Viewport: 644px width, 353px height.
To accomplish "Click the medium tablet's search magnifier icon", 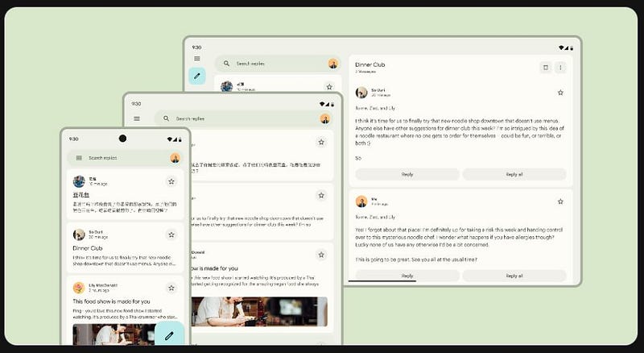I will tap(167, 118).
